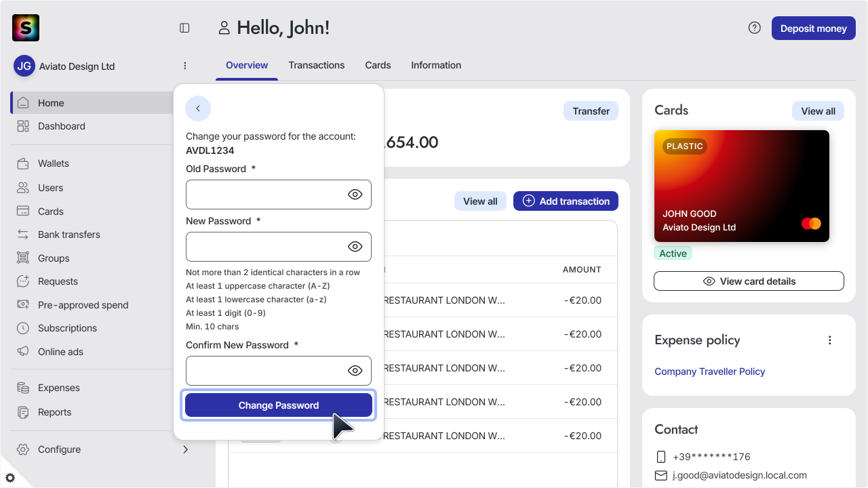
Task: Click the Reports sidebar icon
Action: click(x=23, y=412)
